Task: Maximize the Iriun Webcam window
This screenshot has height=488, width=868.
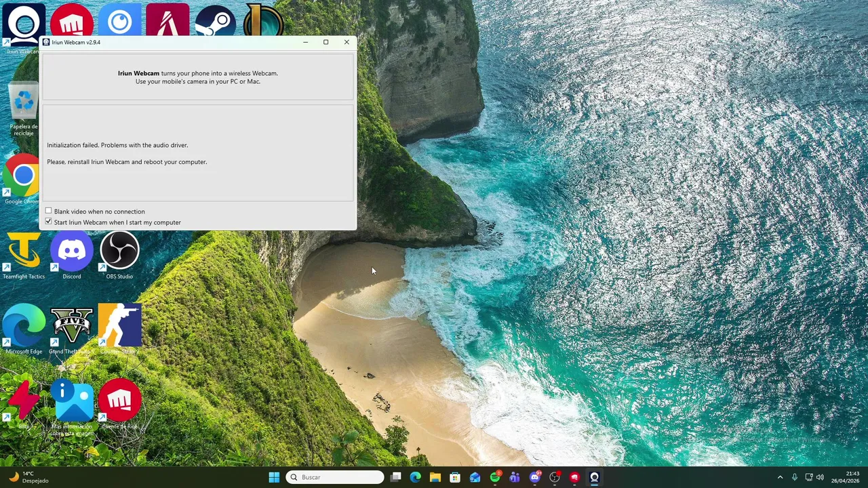Action: (x=325, y=42)
